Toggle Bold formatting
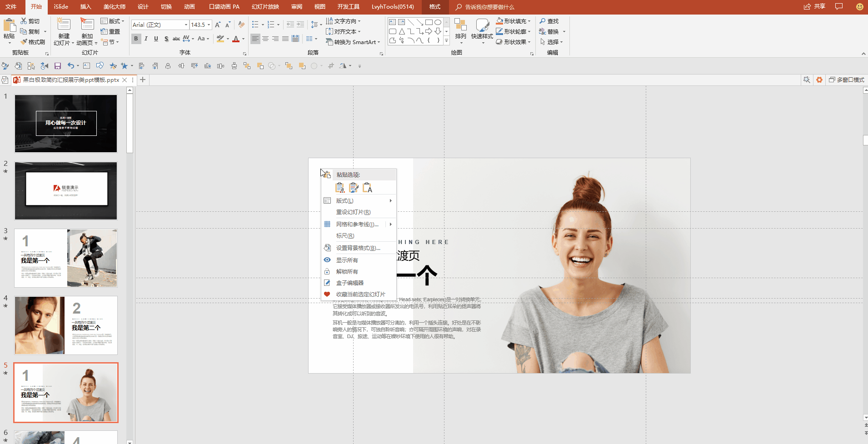Viewport: 868px width, 444px height. [x=136, y=39]
